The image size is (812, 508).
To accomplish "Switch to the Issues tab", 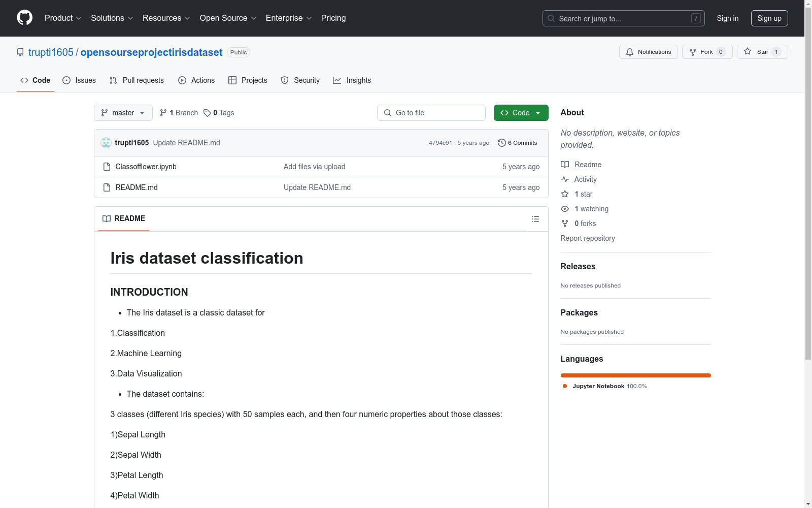I will [x=79, y=80].
